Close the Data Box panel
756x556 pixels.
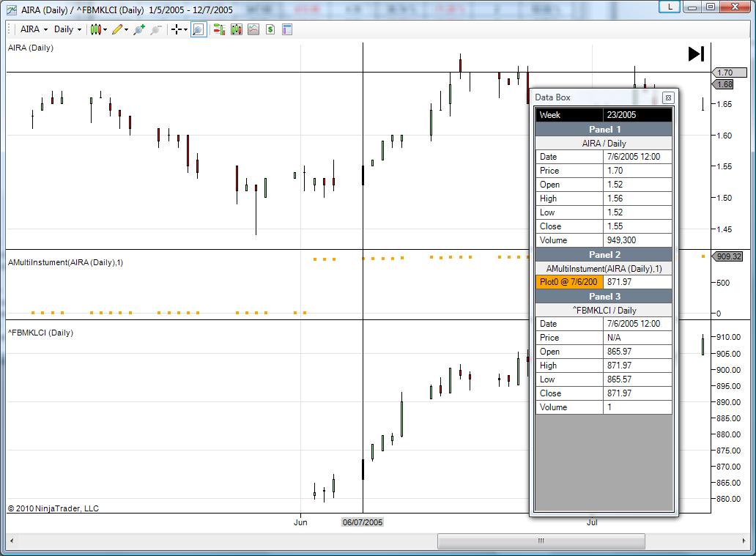click(668, 98)
